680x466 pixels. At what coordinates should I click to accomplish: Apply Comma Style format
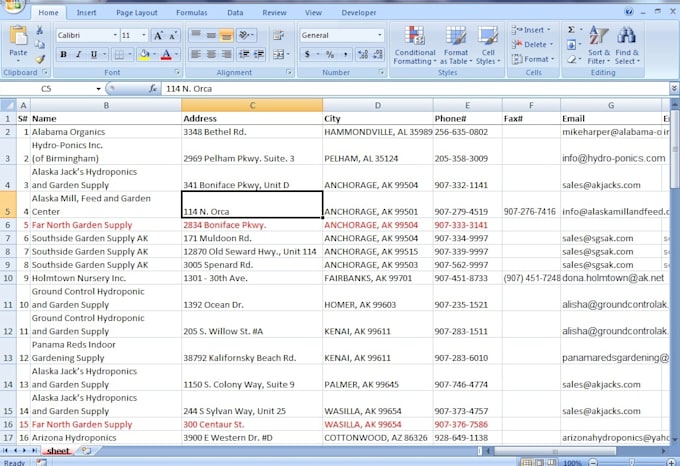coord(345,54)
